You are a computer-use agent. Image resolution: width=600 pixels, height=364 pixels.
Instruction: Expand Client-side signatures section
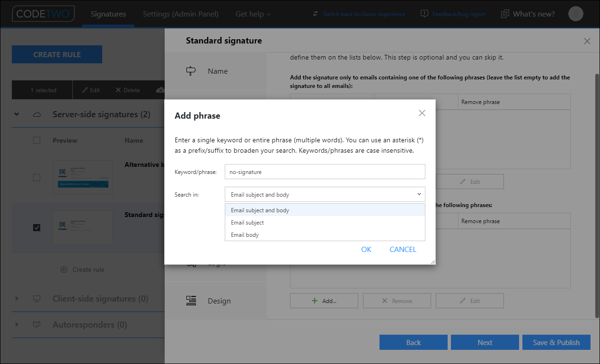tap(17, 299)
